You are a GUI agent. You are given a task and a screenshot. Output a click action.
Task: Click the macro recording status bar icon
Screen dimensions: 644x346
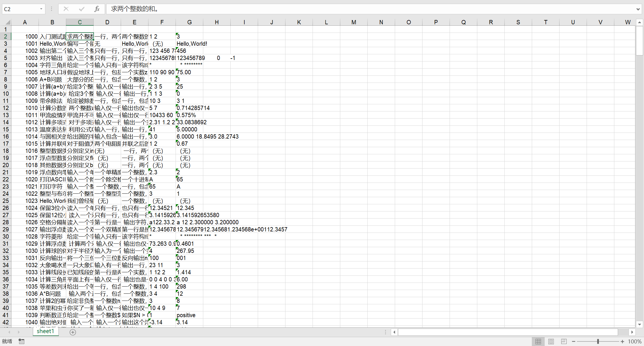pos(21,341)
